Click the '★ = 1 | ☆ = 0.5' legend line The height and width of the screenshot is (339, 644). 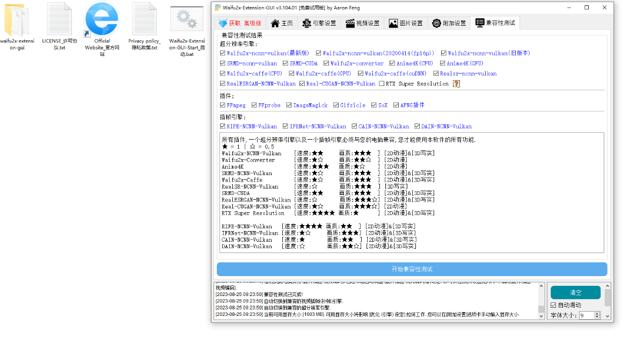pos(248,147)
